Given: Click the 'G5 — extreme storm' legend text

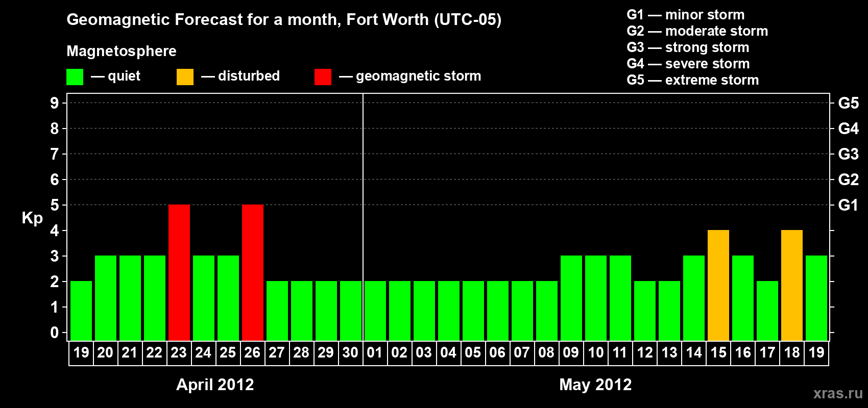Looking at the screenshot, I should [x=692, y=80].
